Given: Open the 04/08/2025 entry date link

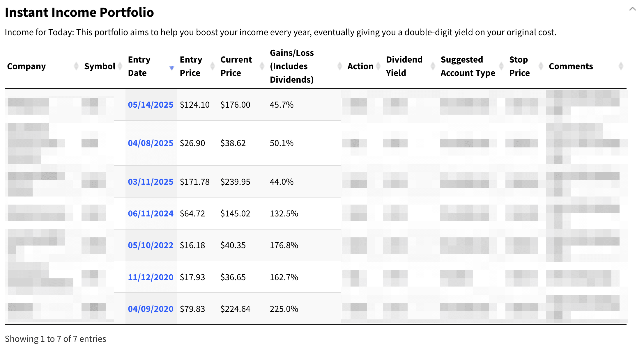Looking at the screenshot, I should coord(151,143).
